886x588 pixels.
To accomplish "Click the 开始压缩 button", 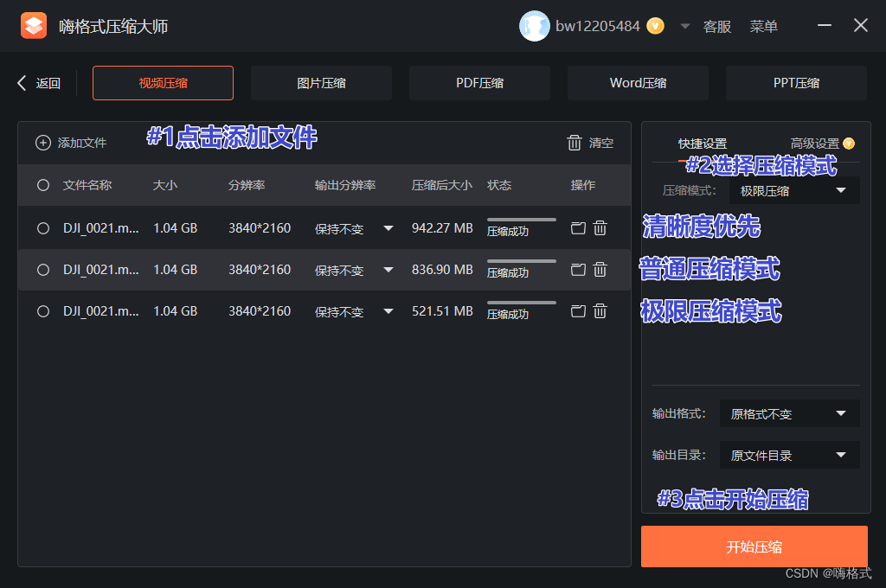I will 754,546.
